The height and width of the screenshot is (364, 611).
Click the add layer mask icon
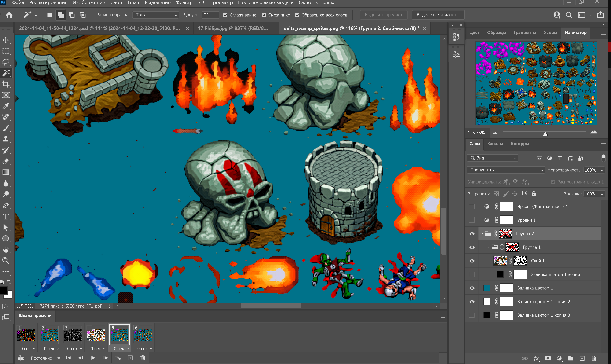[548, 358]
